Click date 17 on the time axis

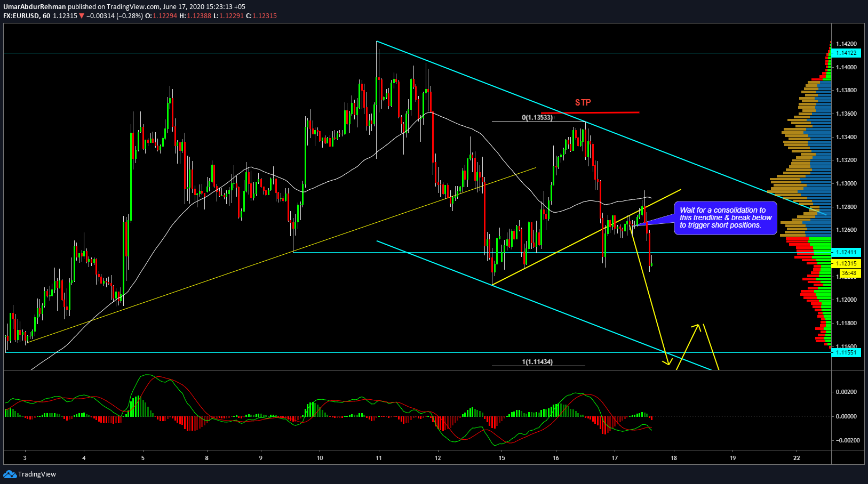pyautogui.click(x=615, y=458)
